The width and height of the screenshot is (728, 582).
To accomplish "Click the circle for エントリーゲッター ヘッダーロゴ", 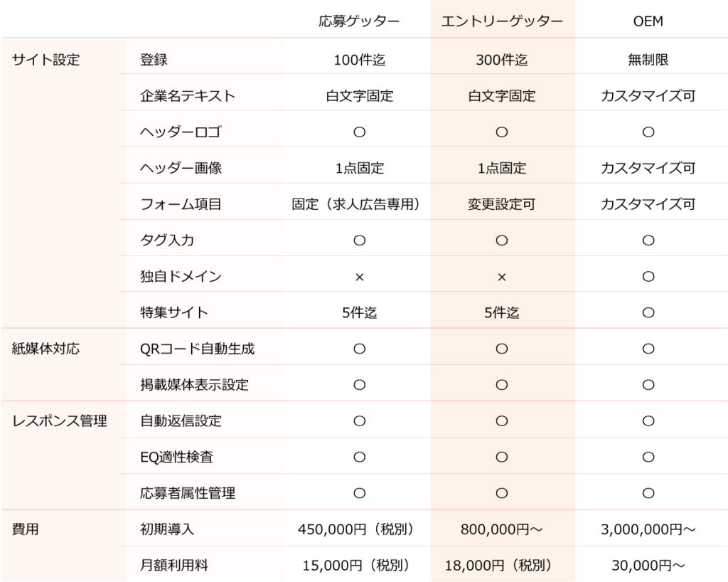I will (501, 132).
